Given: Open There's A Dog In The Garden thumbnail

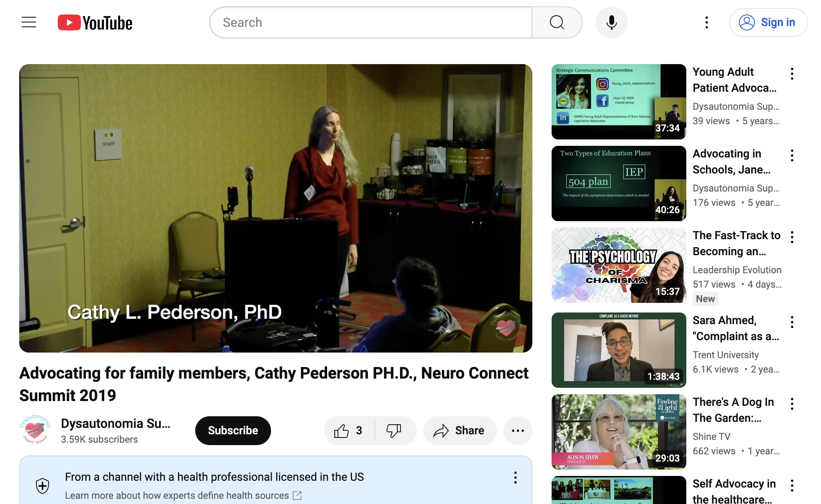Looking at the screenshot, I should pos(619,432).
